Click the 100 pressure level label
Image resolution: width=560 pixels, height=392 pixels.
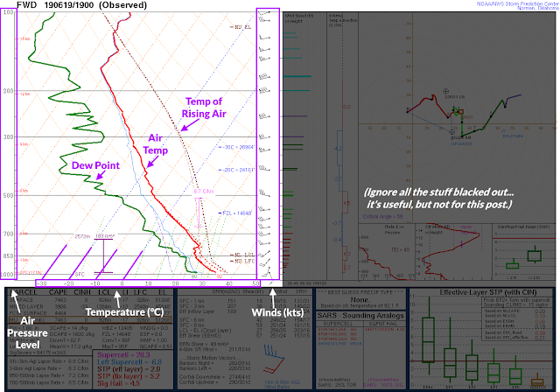8,12
